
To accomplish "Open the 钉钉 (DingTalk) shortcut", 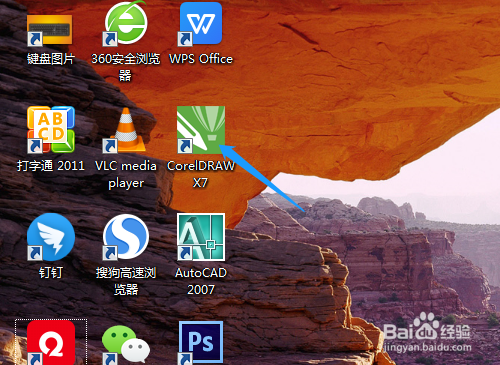I will [51, 237].
